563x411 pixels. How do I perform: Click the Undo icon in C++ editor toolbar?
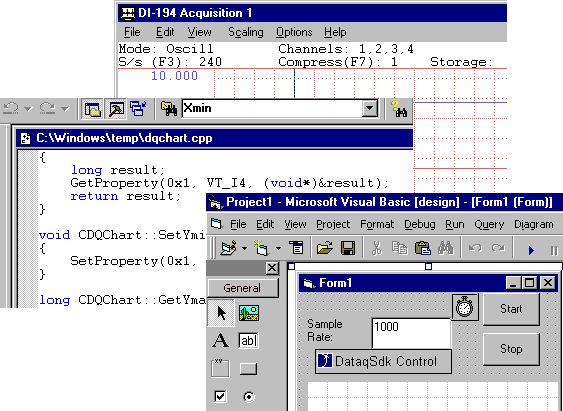(x=12, y=108)
